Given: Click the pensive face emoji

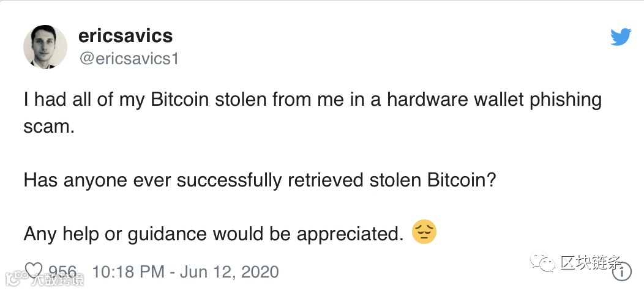Looking at the screenshot, I should click(424, 233).
